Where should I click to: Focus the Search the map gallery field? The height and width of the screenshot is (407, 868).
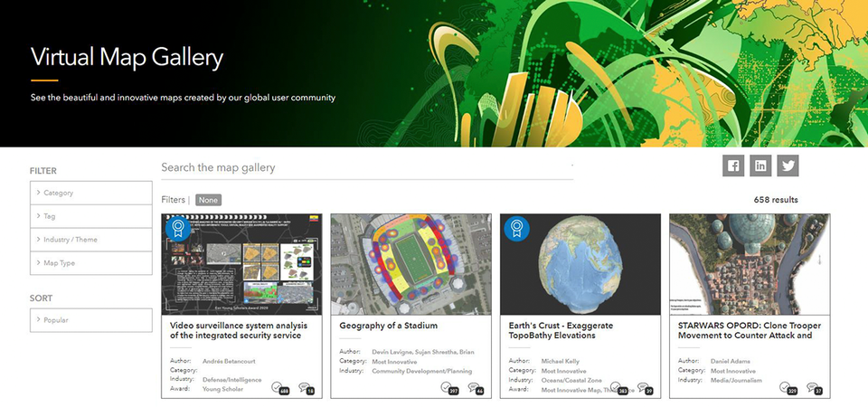tap(367, 167)
